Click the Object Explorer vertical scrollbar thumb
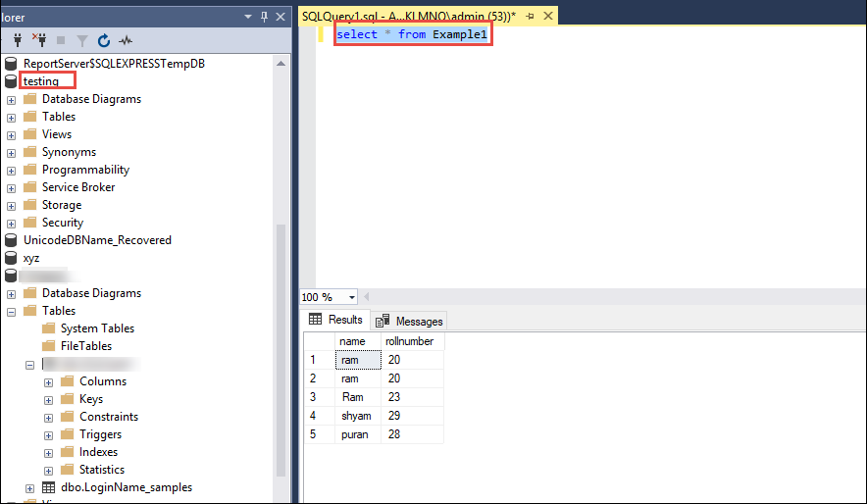867x504 pixels. (x=280, y=350)
